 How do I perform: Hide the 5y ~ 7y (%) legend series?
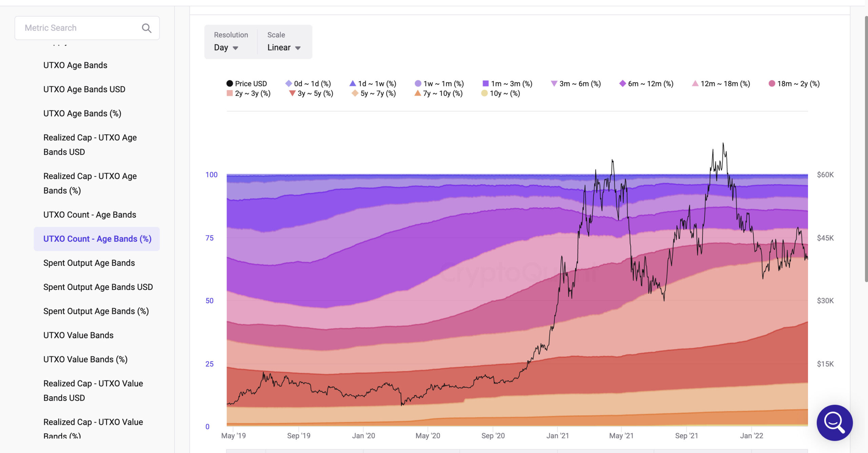[x=374, y=93]
